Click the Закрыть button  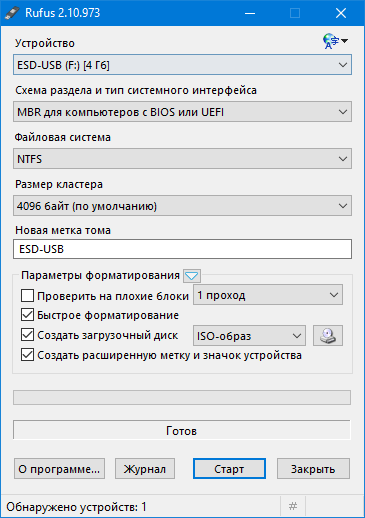pyautogui.click(x=313, y=469)
